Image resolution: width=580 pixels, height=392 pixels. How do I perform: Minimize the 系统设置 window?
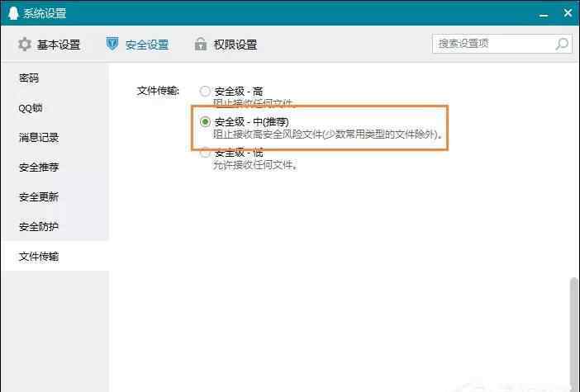coord(544,14)
